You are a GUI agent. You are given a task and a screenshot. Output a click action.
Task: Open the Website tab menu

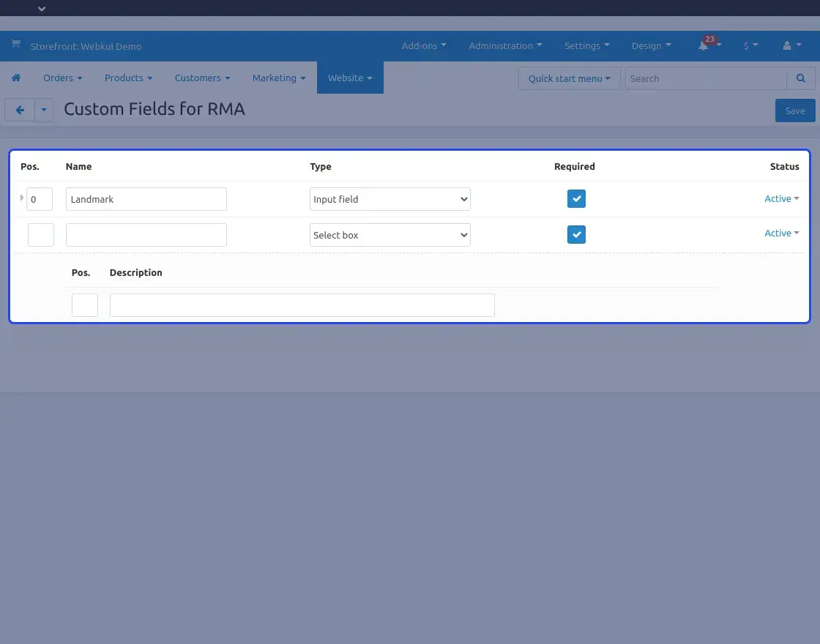click(350, 78)
